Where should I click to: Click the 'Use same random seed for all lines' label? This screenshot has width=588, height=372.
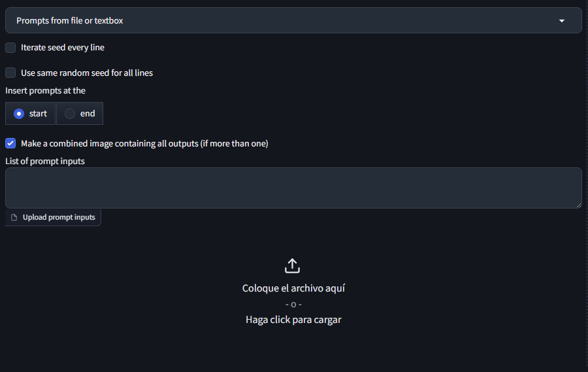[87, 73]
